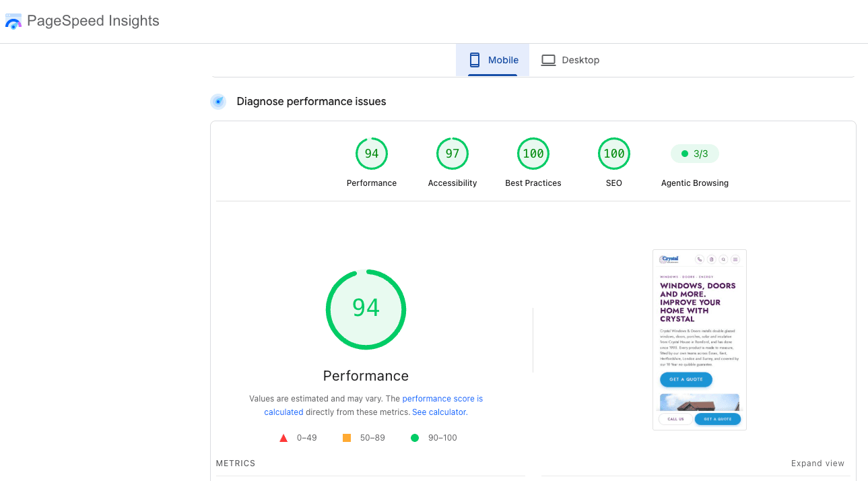Select the SEO 100 score gauge

pyautogui.click(x=614, y=154)
